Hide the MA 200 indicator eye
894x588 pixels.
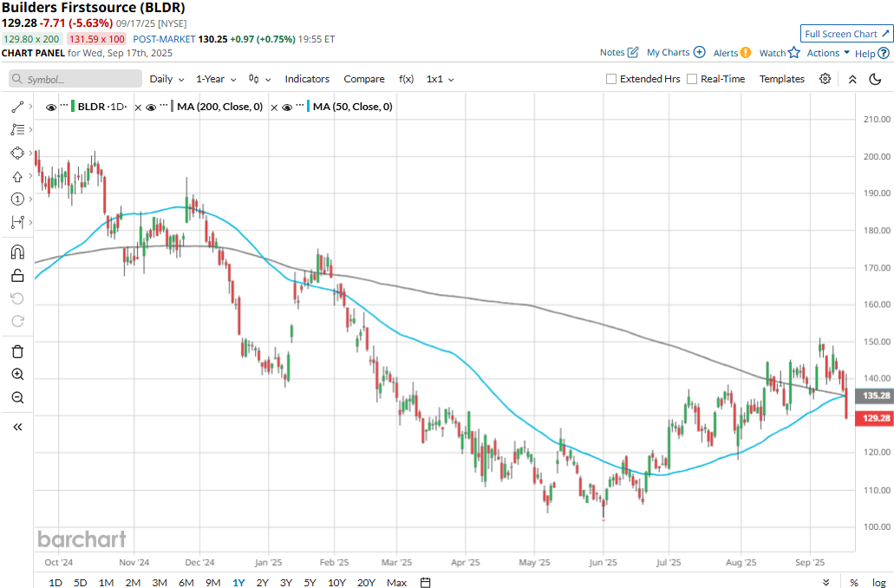pos(151,108)
